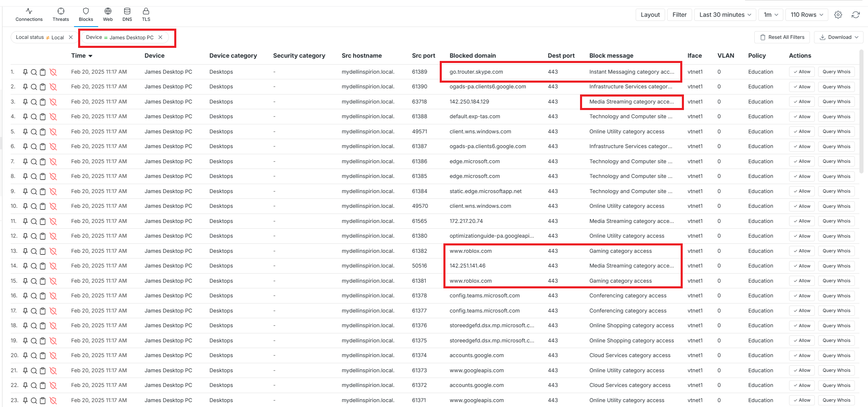Click Reset All Filters
The image size is (868, 407).
click(x=782, y=37)
